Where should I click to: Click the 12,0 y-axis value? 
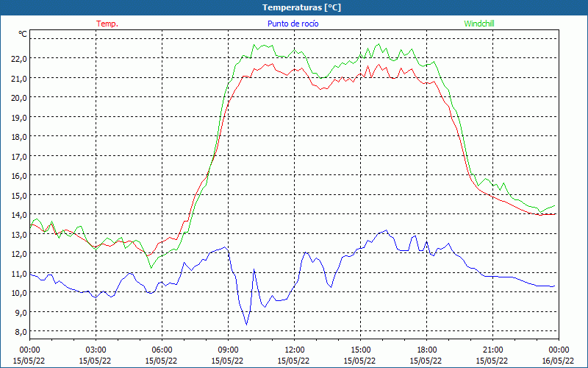(19, 253)
